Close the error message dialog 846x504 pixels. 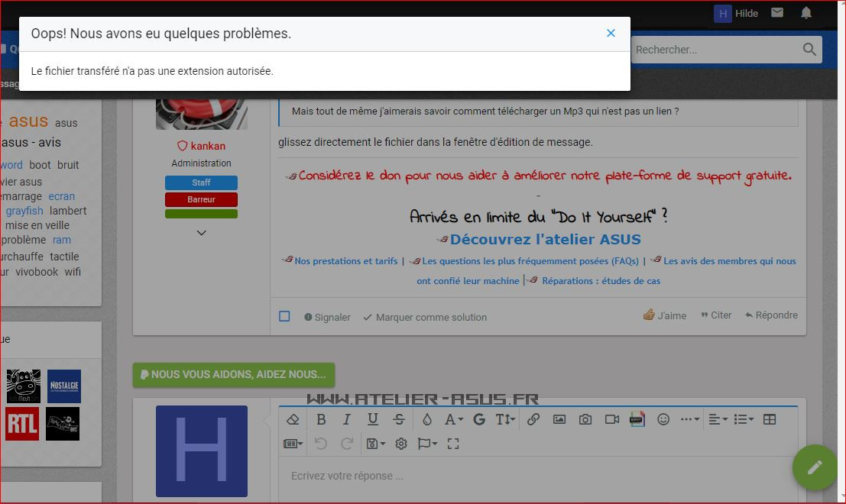611,33
